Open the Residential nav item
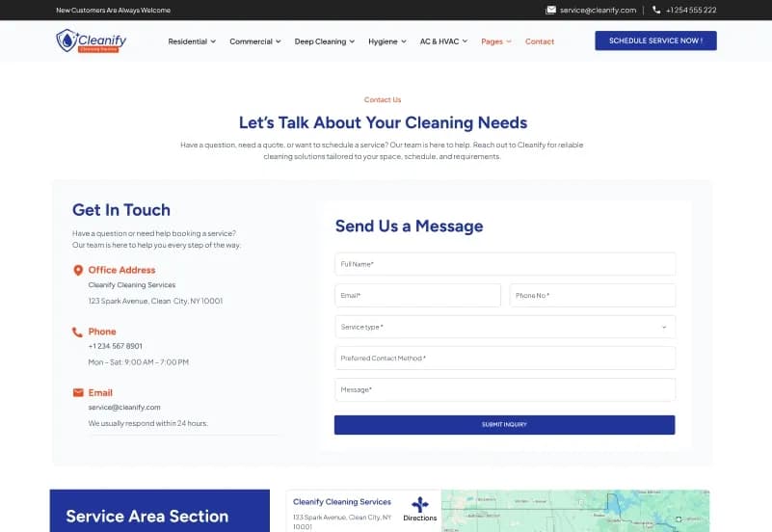The image size is (772, 532). tap(188, 41)
